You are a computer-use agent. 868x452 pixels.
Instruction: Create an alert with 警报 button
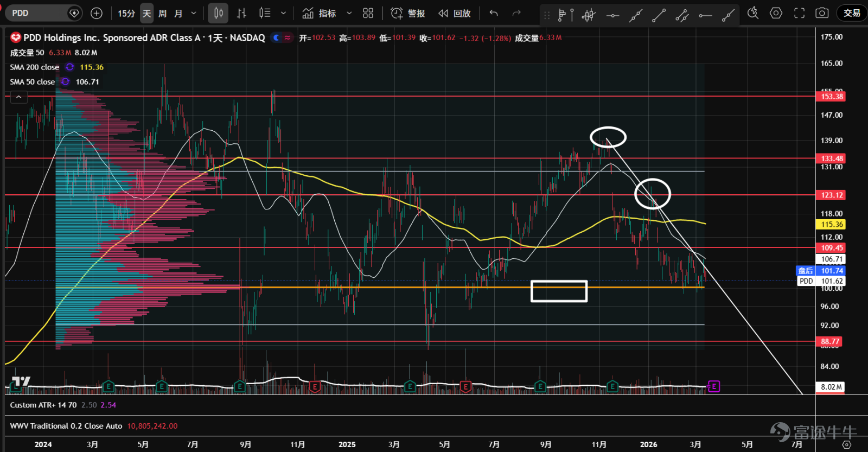(408, 13)
